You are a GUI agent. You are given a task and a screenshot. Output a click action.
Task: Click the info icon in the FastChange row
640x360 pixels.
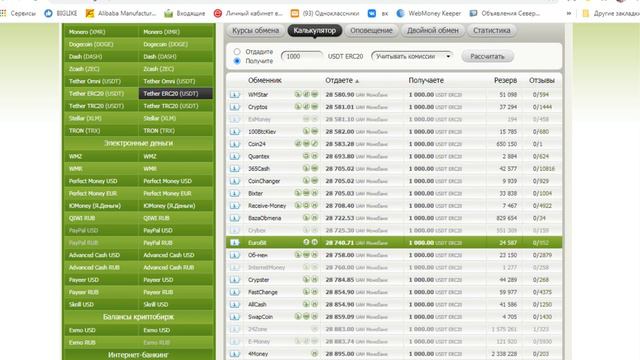tap(235, 292)
